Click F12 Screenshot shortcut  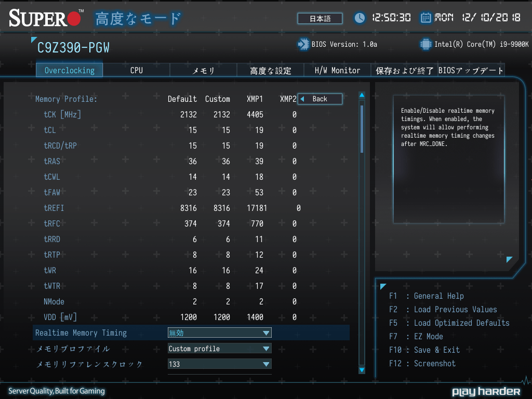(x=422, y=364)
